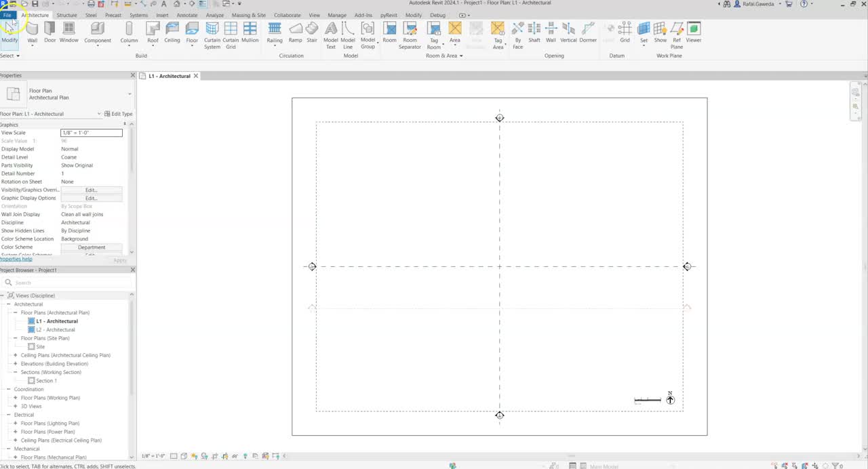Screen dimensions: 868x469
Task: Click Edit for Graphic Display Options
Action: point(92,198)
